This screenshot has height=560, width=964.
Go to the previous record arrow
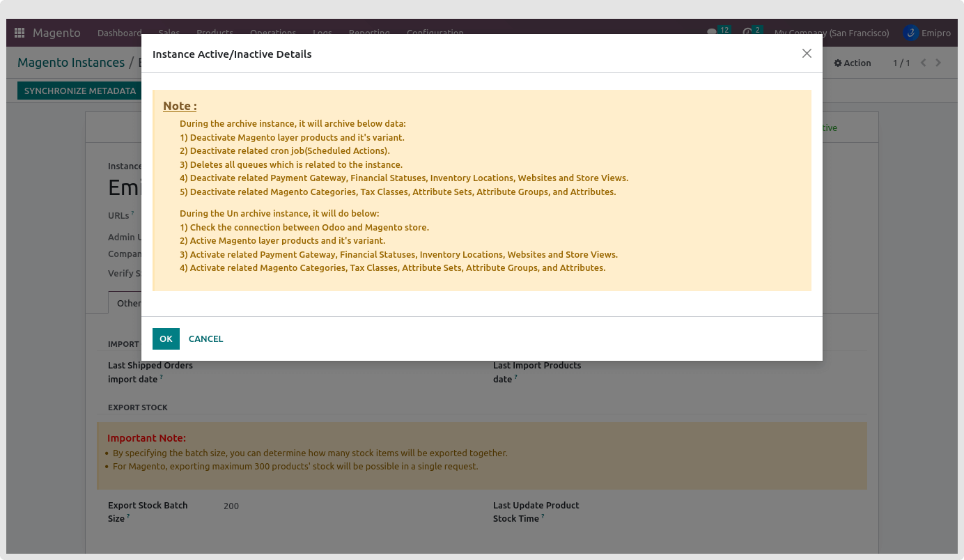click(x=924, y=63)
